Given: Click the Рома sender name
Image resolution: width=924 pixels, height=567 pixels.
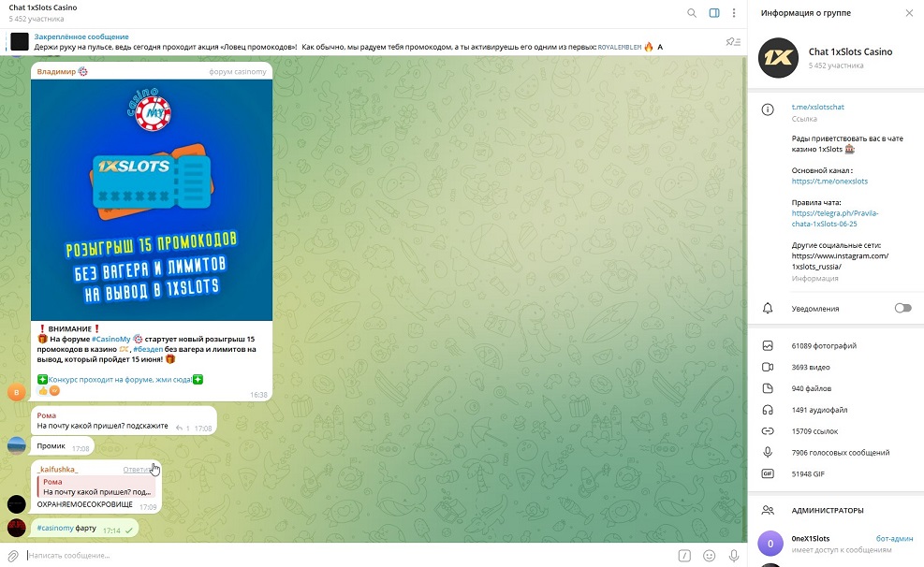Looking at the screenshot, I should 47,415.
